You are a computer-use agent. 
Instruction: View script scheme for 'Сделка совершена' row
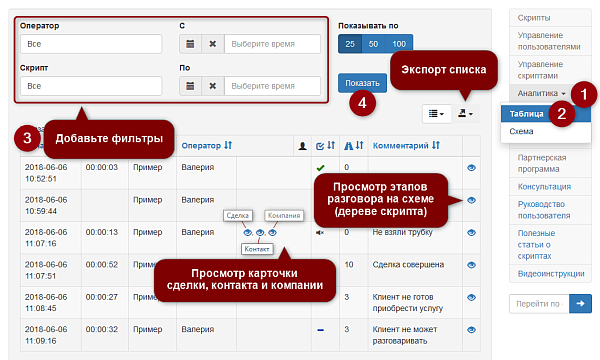471,265
